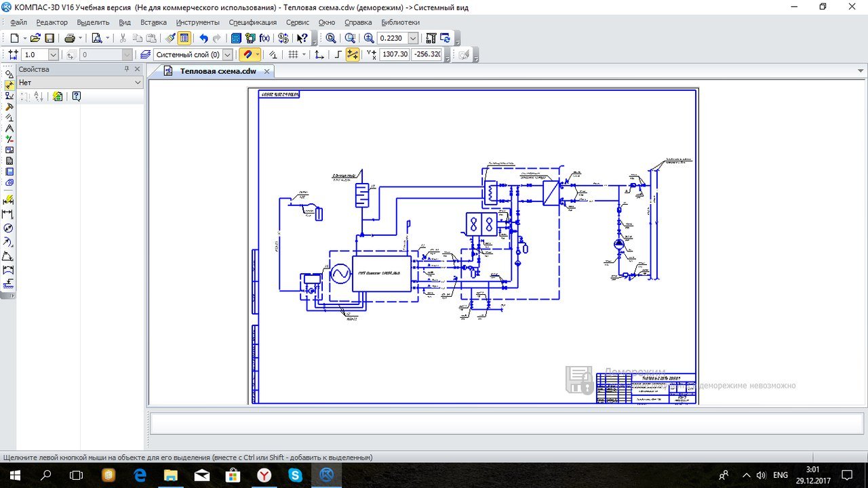Toggle orthogonal drawing mode
The width and height of the screenshot is (868, 488).
338,55
